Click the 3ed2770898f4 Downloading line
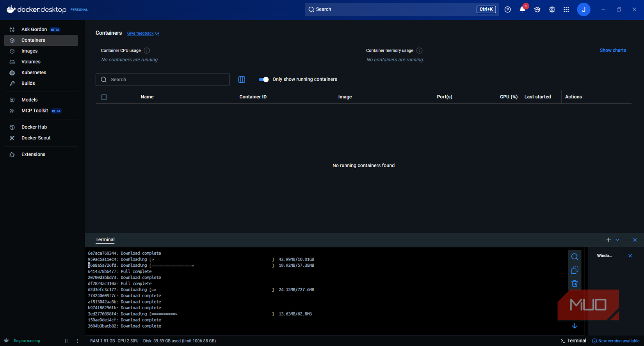Screen dimensions: 644x346 pos(200,314)
